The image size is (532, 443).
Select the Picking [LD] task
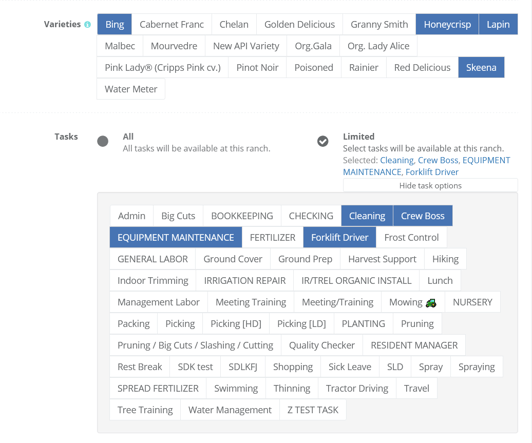pos(302,324)
